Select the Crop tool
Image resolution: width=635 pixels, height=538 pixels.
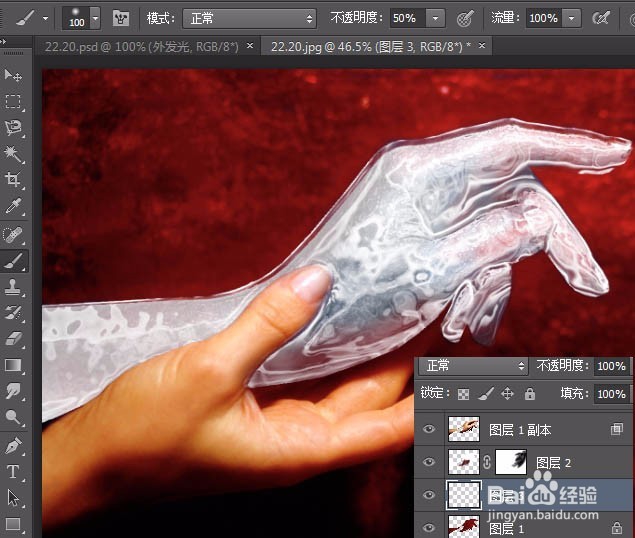(x=13, y=179)
